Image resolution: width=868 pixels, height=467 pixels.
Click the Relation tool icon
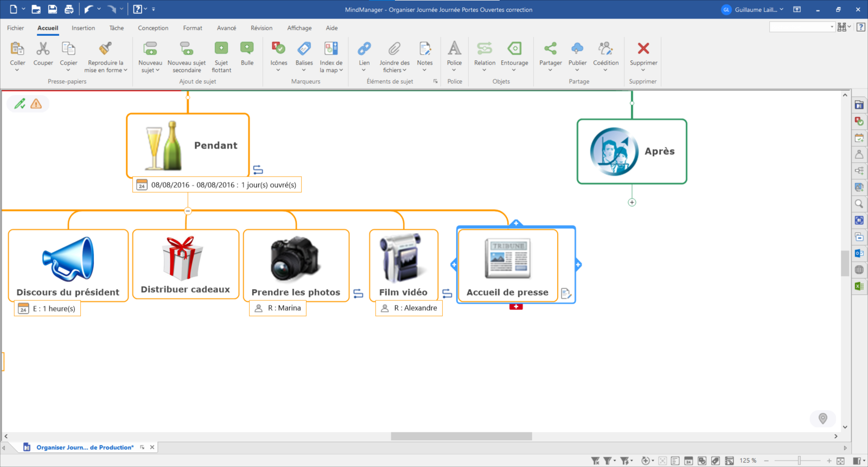484,49
